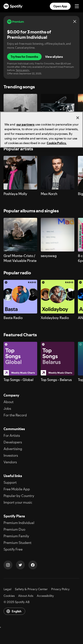Image resolution: width=83 pixels, height=644 pixels.
Task: Click the Spotify logo
Action: (13, 6)
